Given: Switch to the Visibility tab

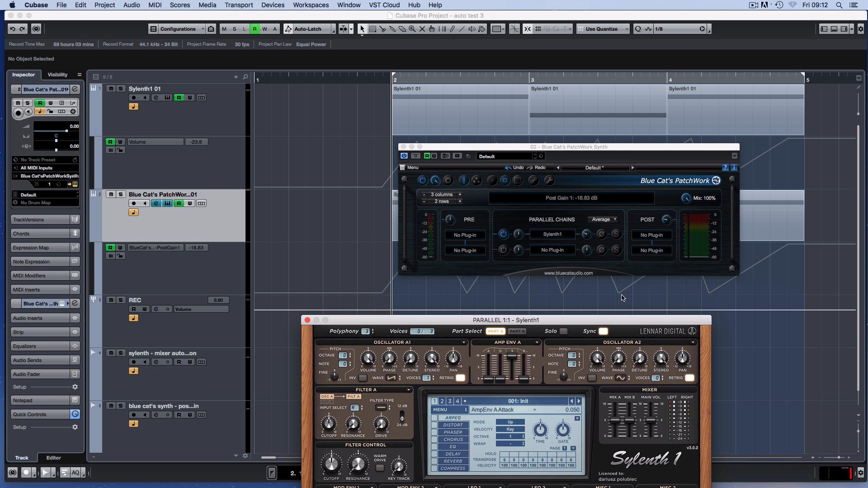Looking at the screenshot, I should coord(57,75).
